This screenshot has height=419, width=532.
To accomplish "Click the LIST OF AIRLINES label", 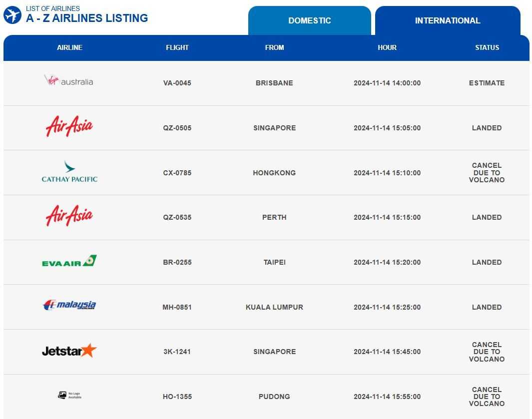I will pyautogui.click(x=53, y=8).
